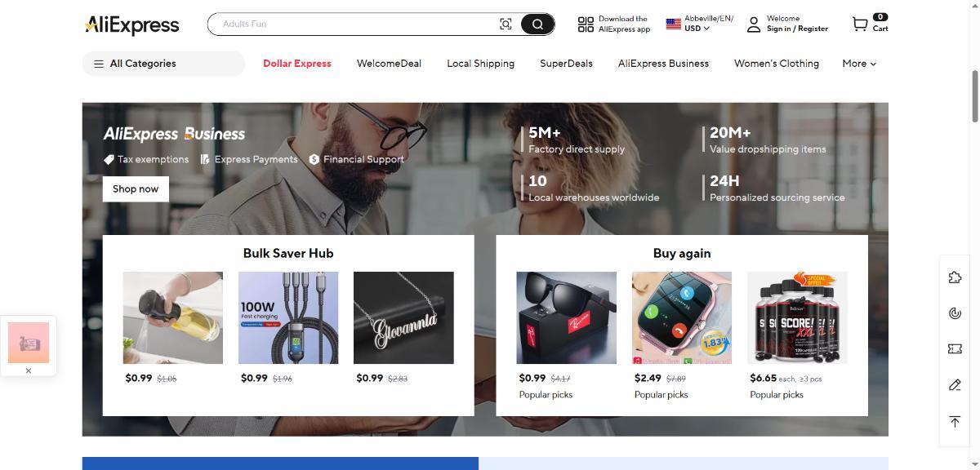
Task: Expand the More categories menu
Action: coord(859,64)
